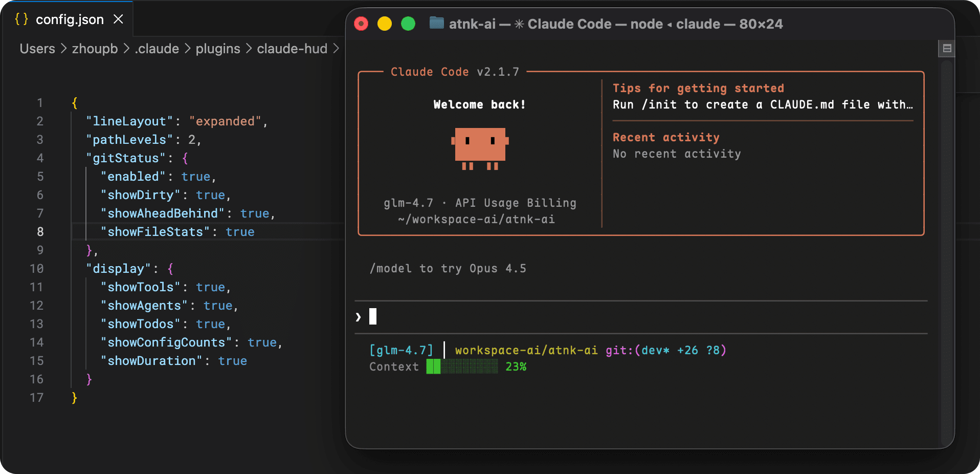Click the terminal vertical scrollbar

point(947,253)
